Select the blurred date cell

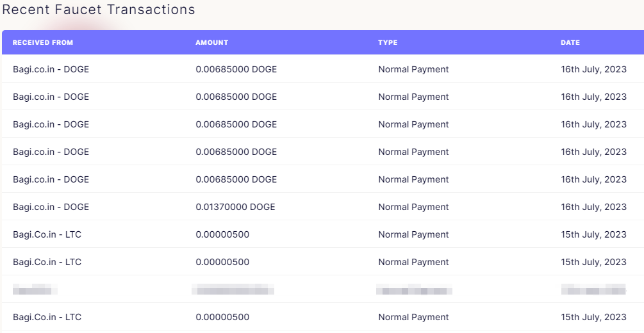click(x=593, y=289)
